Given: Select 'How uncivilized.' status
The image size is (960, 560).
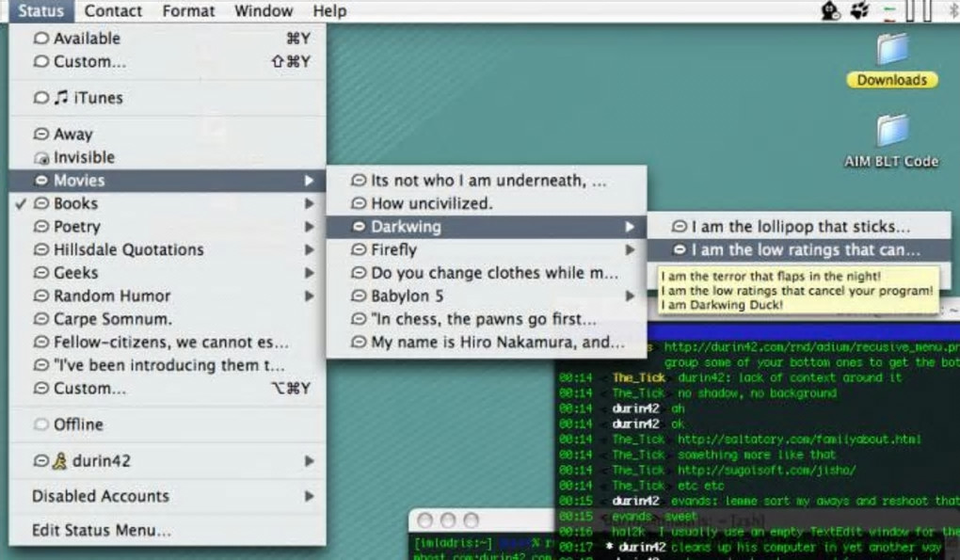Looking at the screenshot, I should pos(487,204).
